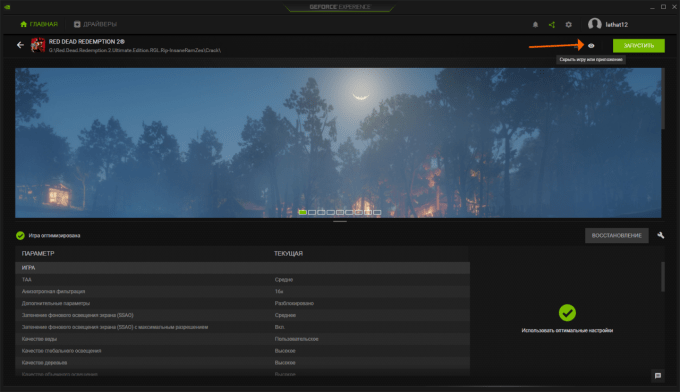Open custom settings with the wrench icon
The width and height of the screenshot is (681, 392).
(661, 235)
